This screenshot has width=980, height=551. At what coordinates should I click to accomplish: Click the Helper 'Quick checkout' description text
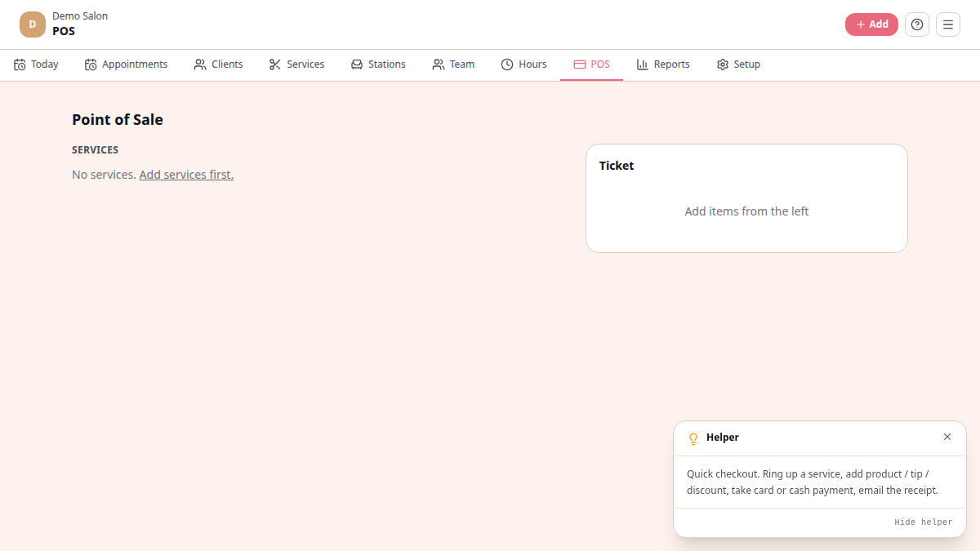813,482
